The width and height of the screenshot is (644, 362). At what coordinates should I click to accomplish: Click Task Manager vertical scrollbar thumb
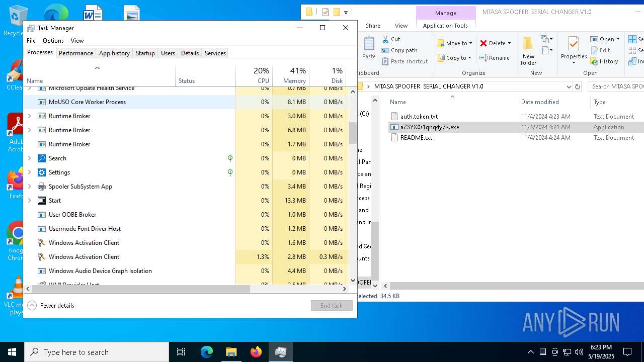pos(353,133)
